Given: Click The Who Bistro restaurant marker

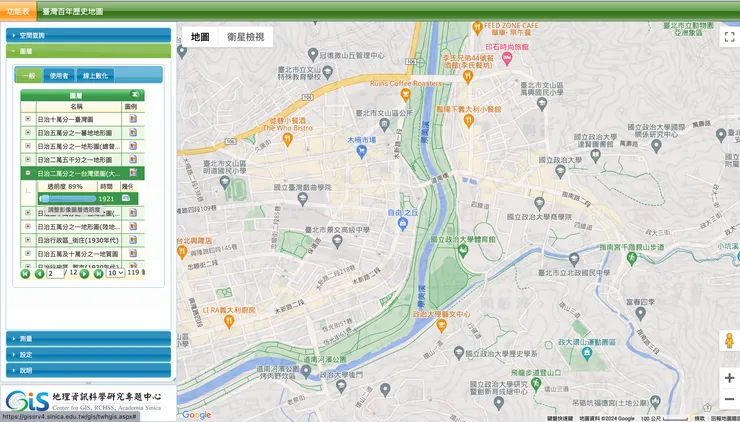Looking at the screenshot, I should click(x=287, y=139).
